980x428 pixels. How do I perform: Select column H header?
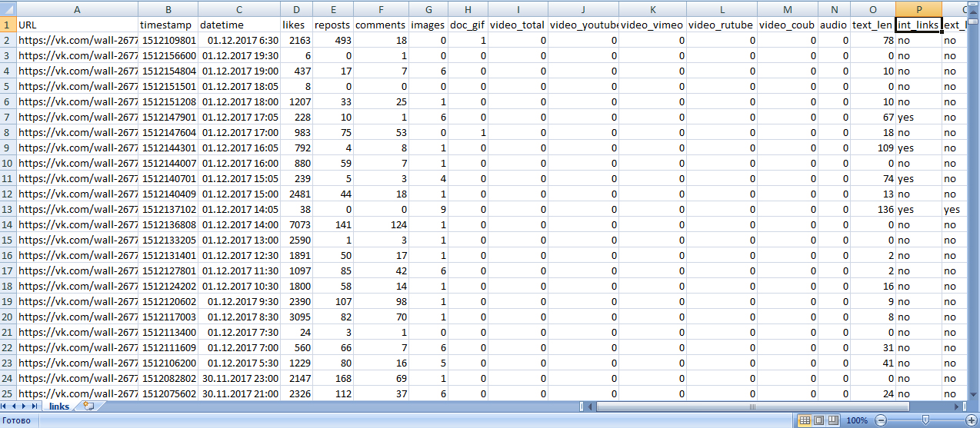tap(467, 9)
